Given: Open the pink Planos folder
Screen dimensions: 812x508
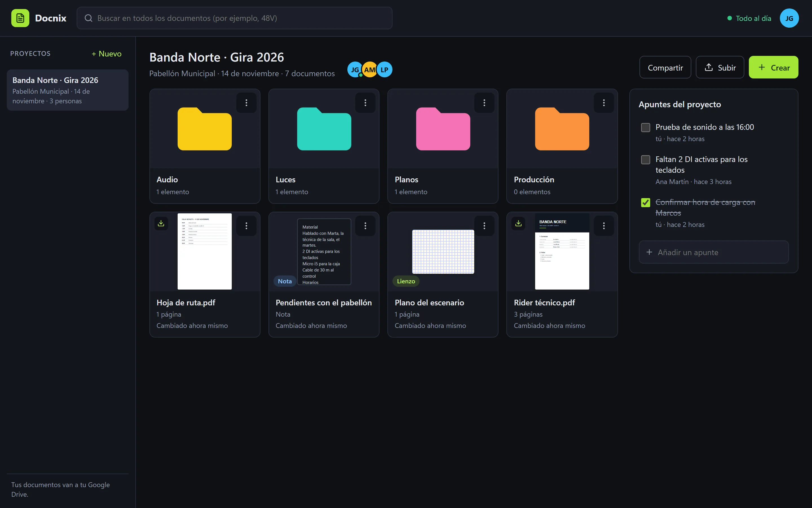Looking at the screenshot, I should pyautogui.click(x=443, y=129).
